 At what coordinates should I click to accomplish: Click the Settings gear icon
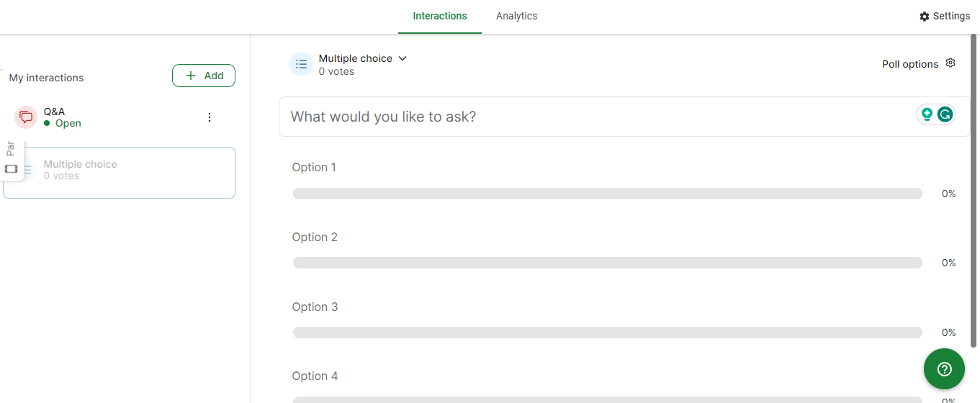925,17
